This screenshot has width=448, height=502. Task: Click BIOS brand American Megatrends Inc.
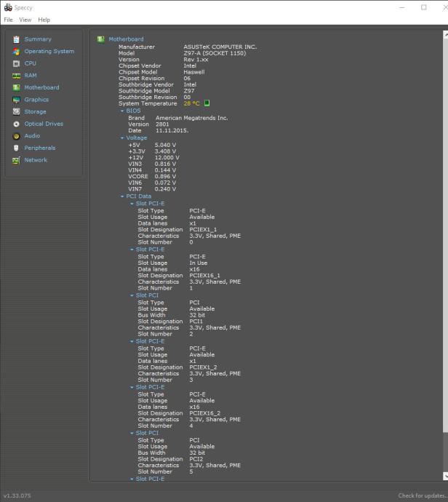tap(192, 118)
